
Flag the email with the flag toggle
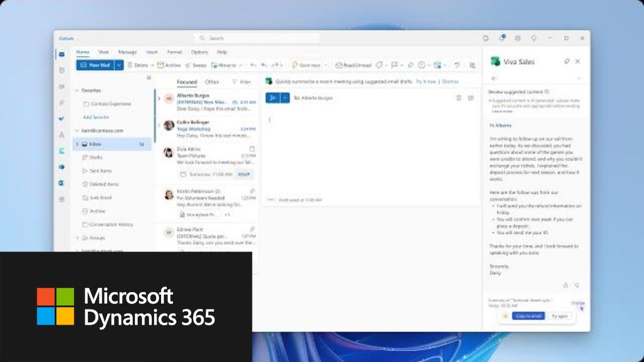point(393,65)
